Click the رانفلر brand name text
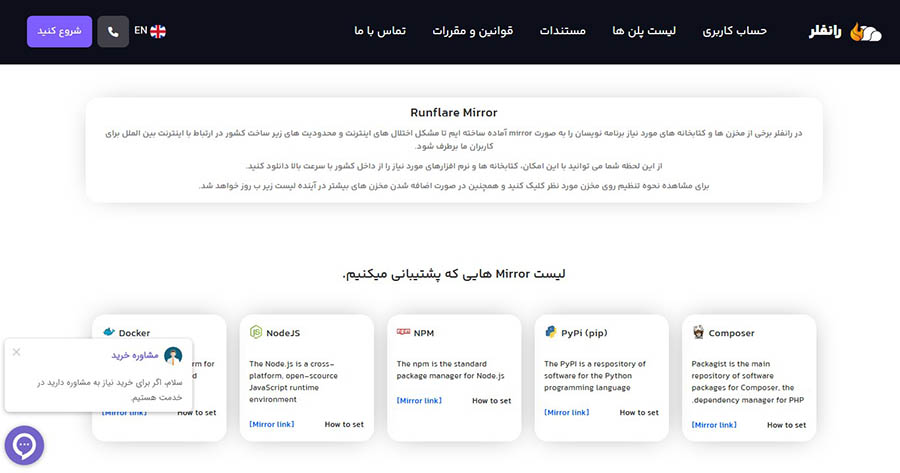Image resolution: width=900 pixels, height=473 pixels. pyautogui.click(x=825, y=31)
